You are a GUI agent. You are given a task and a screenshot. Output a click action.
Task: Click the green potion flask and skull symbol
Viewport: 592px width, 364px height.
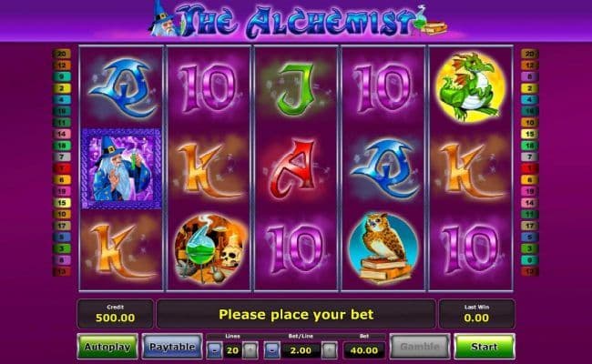[209, 249]
